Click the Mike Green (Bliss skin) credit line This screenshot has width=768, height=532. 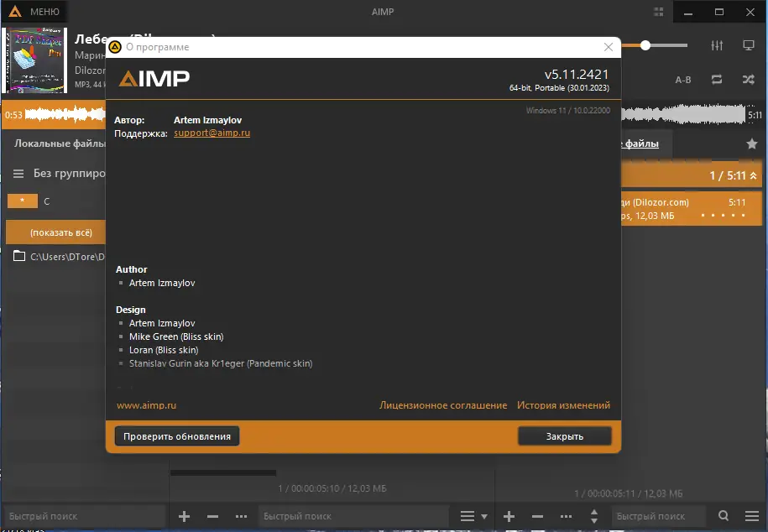coord(176,336)
